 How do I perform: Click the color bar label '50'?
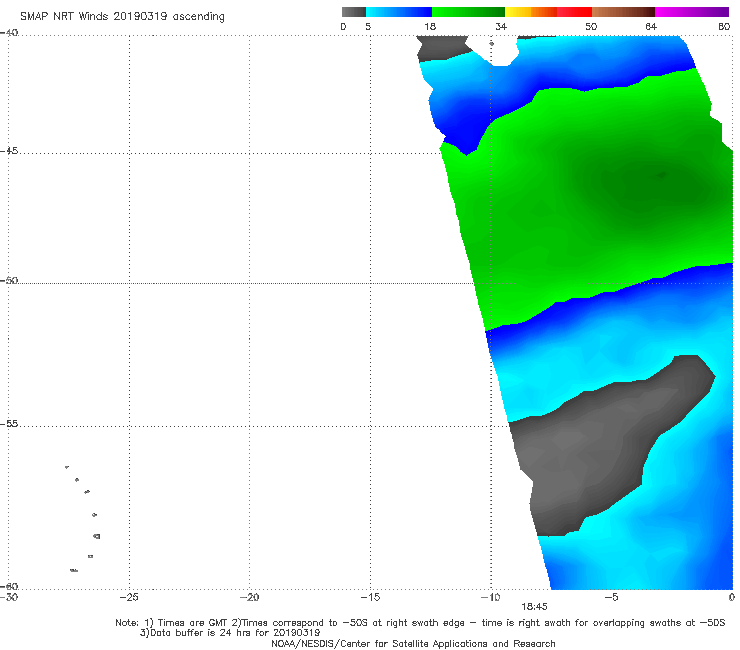(x=591, y=27)
